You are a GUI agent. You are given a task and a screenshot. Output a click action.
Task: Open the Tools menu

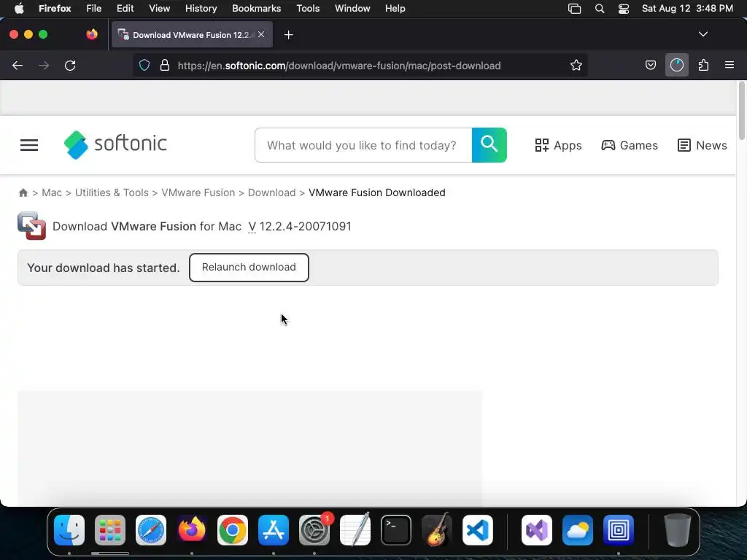[308, 9]
